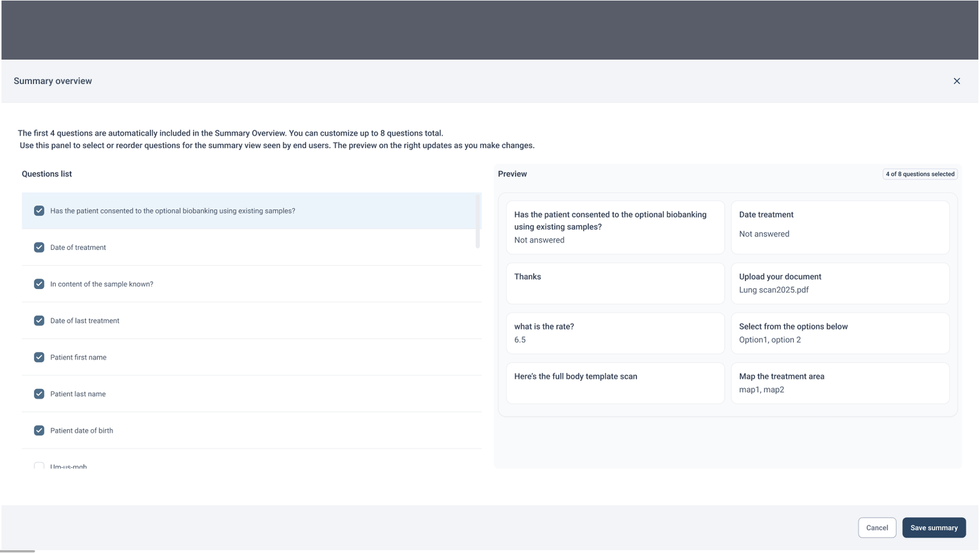980x553 pixels.
Task: Toggle the Patient last name checkbox
Action: [x=39, y=394]
